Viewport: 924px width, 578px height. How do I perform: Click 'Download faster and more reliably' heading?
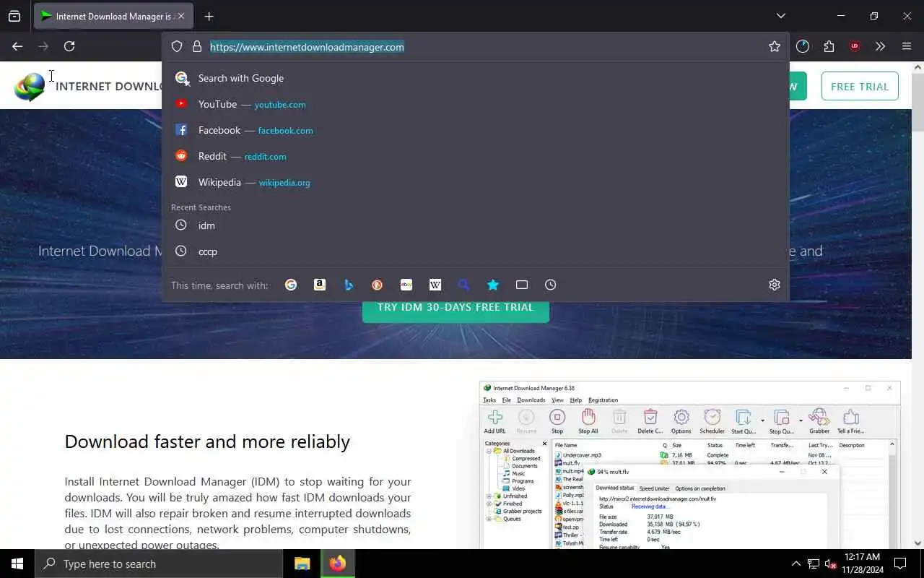click(x=207, y=441)
